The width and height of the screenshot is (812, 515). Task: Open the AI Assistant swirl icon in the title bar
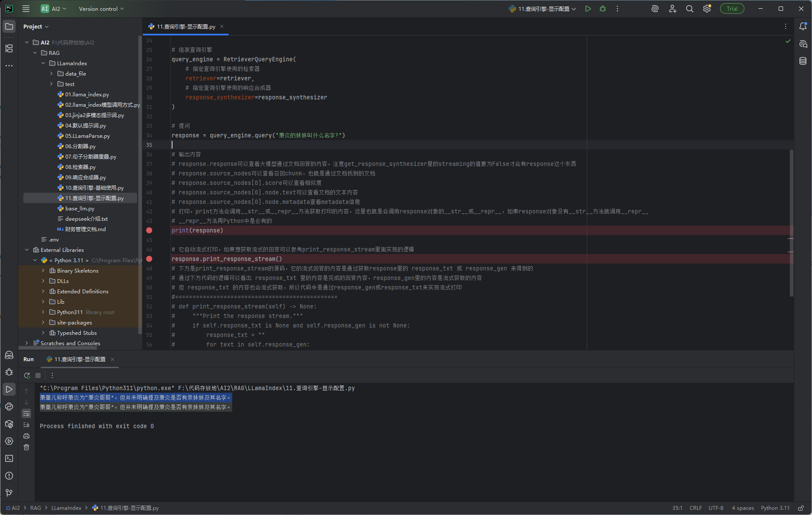point(655,9)
